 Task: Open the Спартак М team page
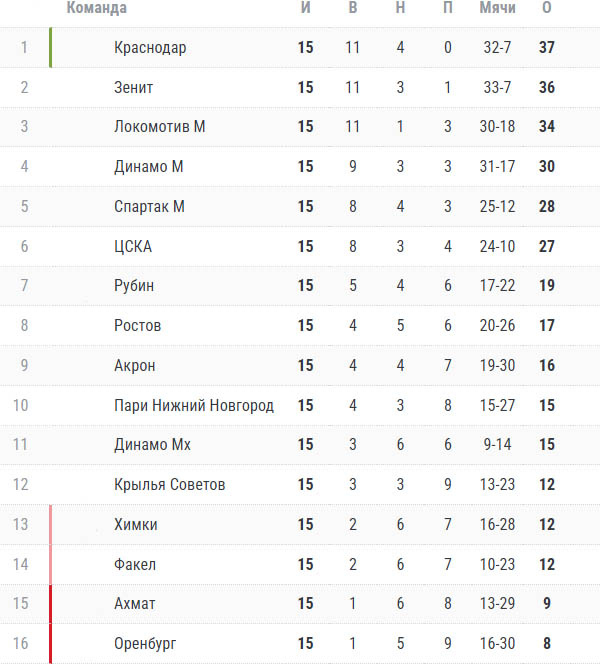(149, 206)
